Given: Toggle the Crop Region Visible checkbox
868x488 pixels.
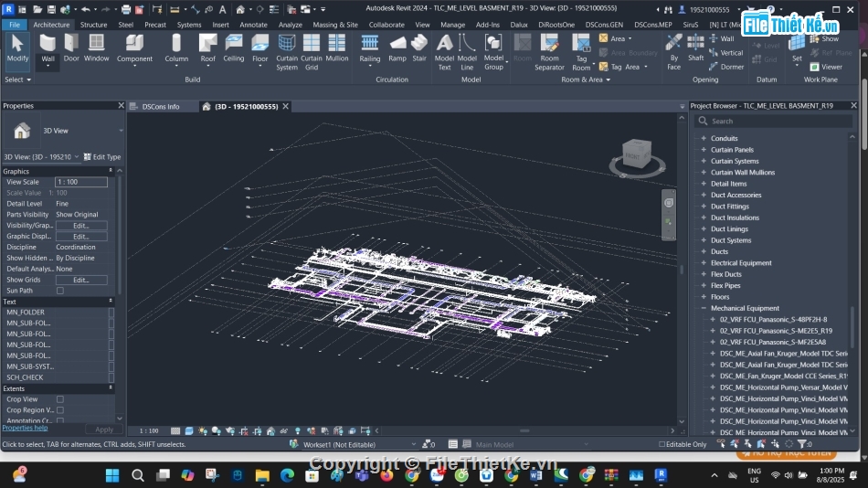Looking at the screenshot, I should (59, 410).
